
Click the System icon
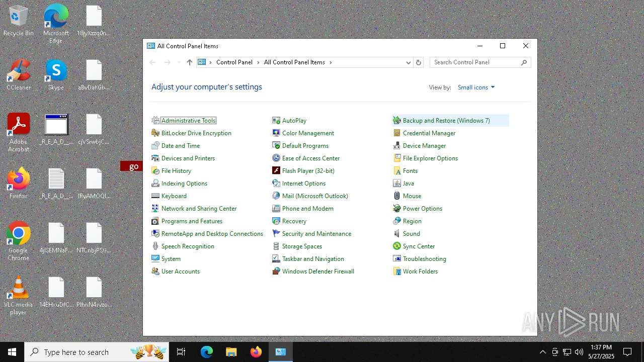tap(155, 259)
